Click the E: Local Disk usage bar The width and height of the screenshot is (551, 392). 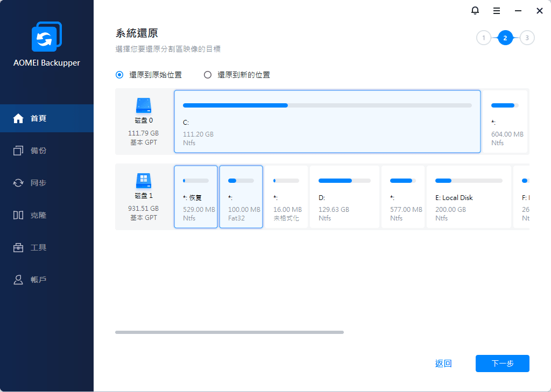[469, 181]
